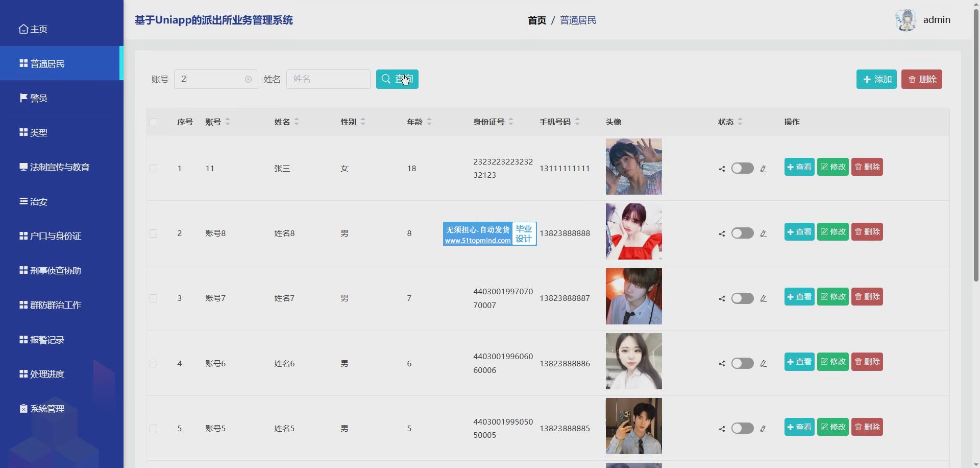This screenshot has height=468, width=980.
Task: Click the pencil edit icon in row 5
Action: tap(763, 429)
